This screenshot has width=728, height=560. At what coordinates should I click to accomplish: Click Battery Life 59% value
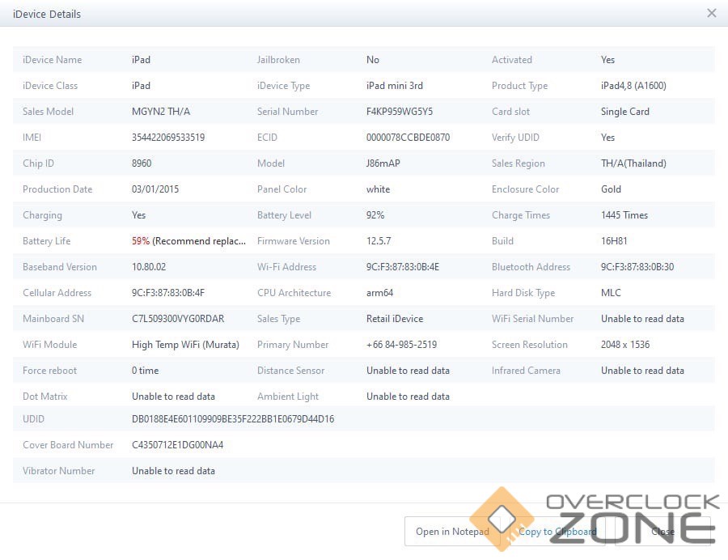click(141, 241)
